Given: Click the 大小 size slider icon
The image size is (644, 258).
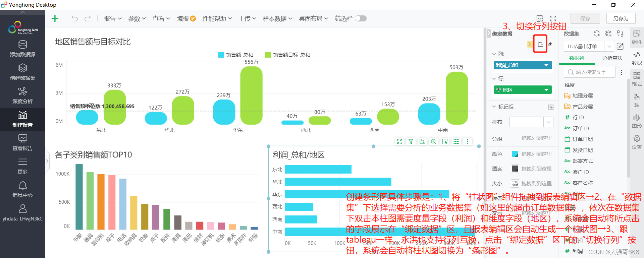Looking at the screenshot, I should click(x=515, y=183).
